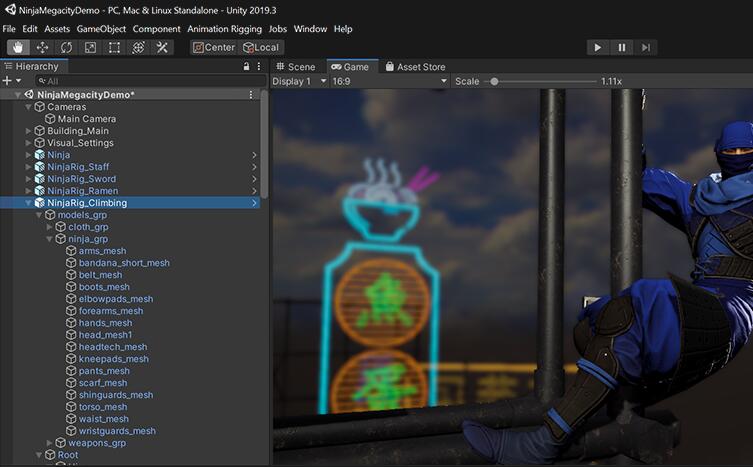
Task: Select torso_mesh object
Action: 103,407
